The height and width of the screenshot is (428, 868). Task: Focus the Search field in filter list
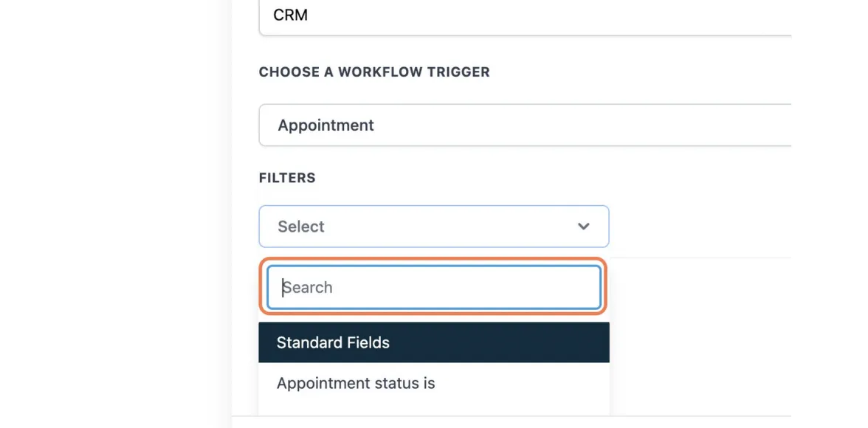(x=433, y=288)
